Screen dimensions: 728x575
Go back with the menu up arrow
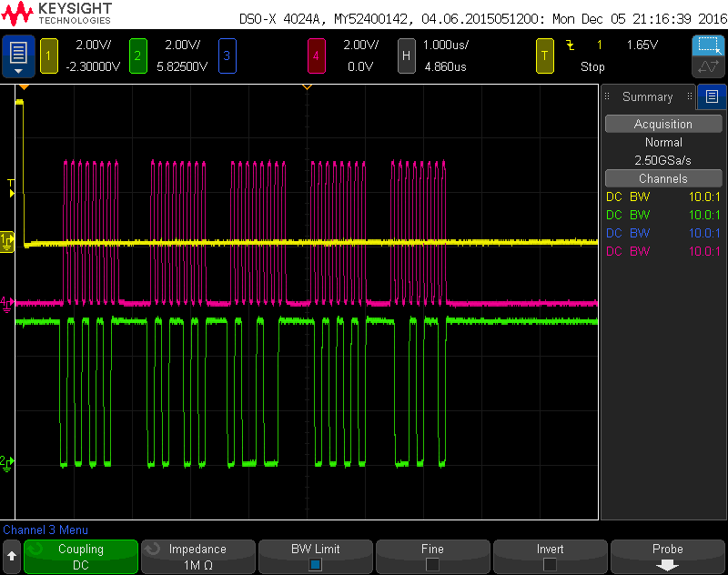pos(12,555)
